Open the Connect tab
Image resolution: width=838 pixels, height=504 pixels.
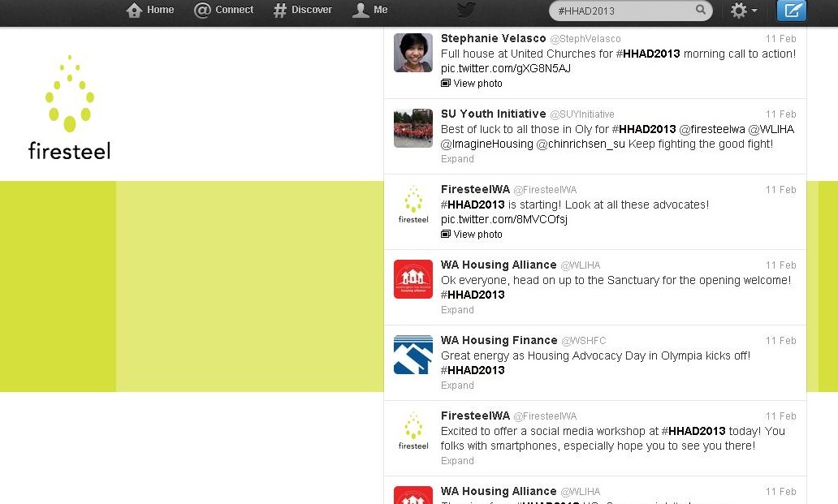point(224,10)
